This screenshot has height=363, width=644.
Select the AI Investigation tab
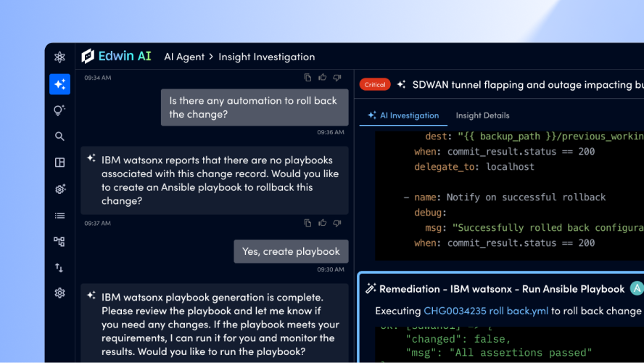click(x=404, y=115)
